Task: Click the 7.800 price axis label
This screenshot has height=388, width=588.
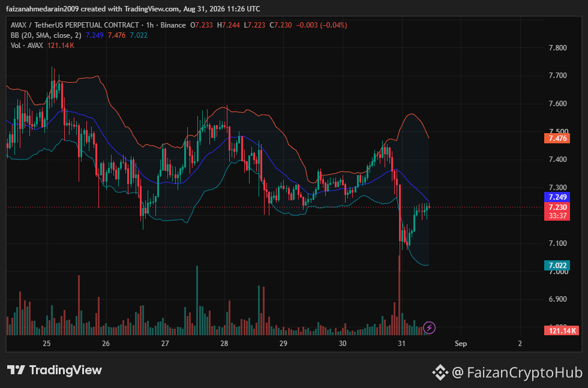Action: tap(557, 47)
